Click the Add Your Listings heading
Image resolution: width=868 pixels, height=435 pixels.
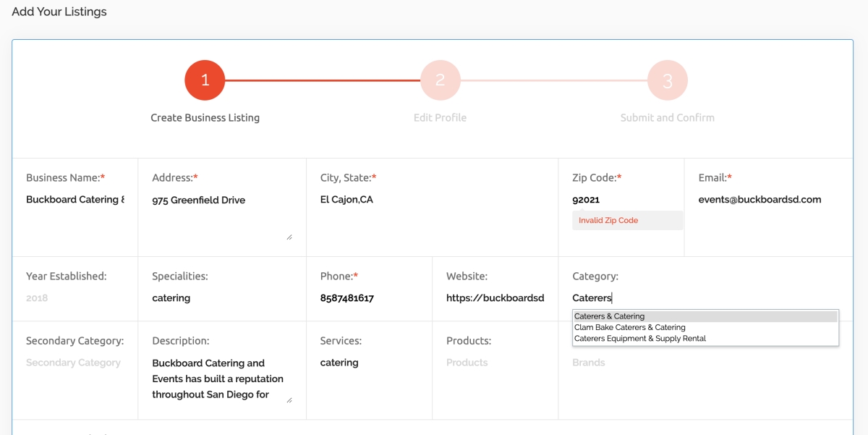59,12
